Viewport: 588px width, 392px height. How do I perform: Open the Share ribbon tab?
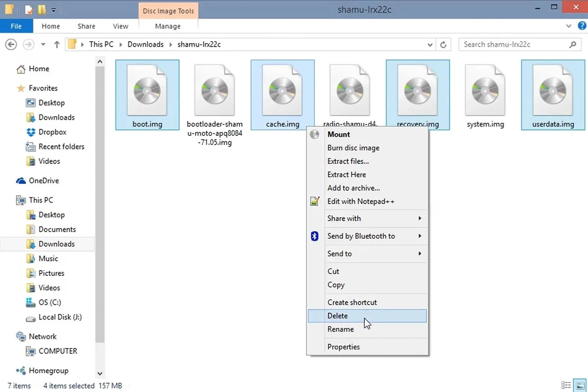[x=86, y=26]
